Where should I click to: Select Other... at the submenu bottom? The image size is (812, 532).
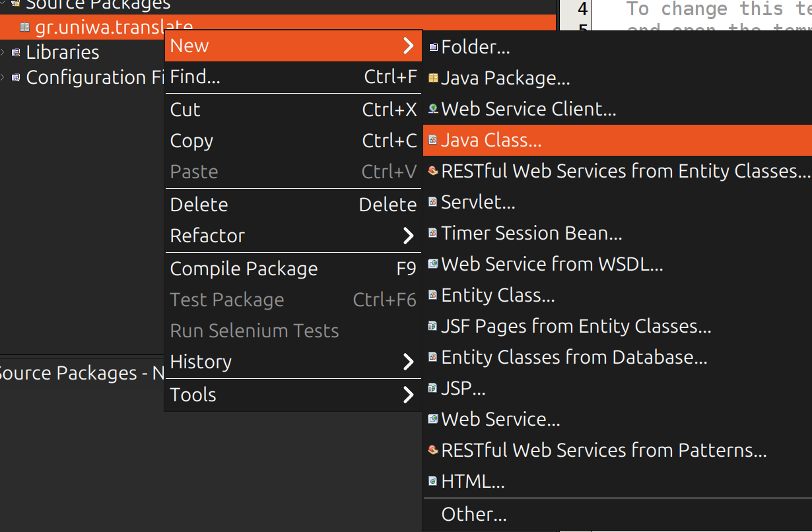[x=473, y=514]
